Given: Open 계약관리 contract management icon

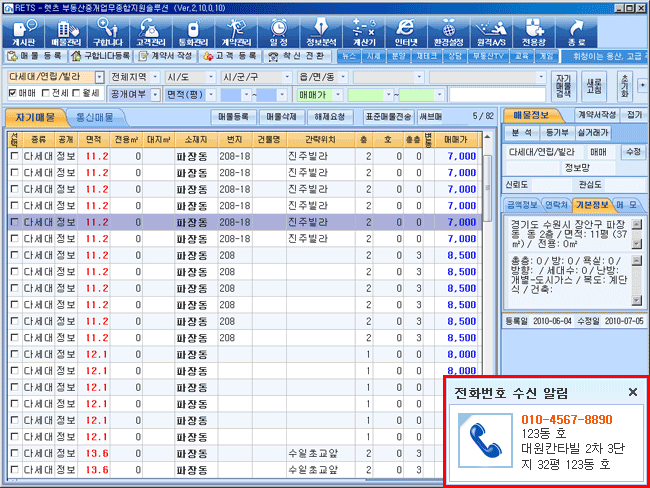Looking at the screenshot, I should pyautogui.click(x=236, y=32).
